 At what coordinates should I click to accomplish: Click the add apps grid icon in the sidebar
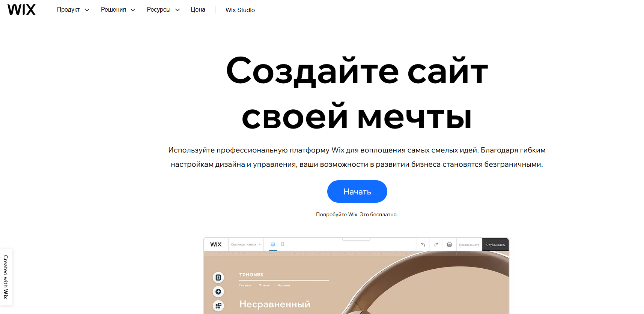218,306
